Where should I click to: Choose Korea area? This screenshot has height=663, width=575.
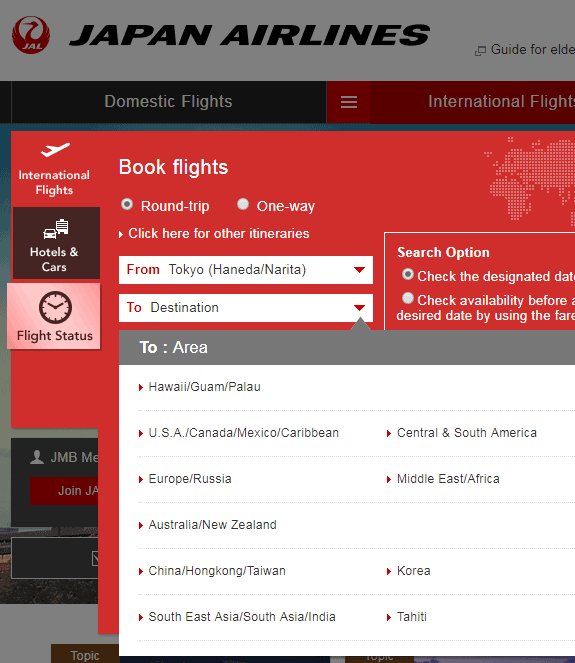coord(413,571)
